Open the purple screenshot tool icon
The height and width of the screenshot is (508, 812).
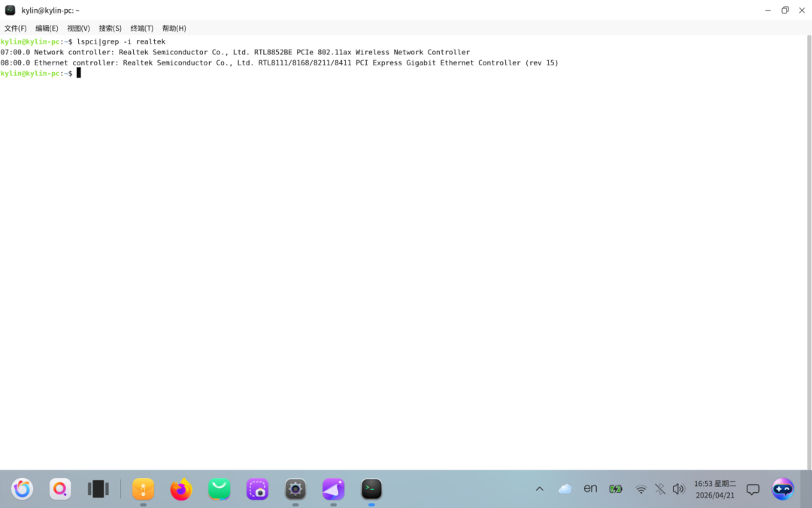coord(257,489)
